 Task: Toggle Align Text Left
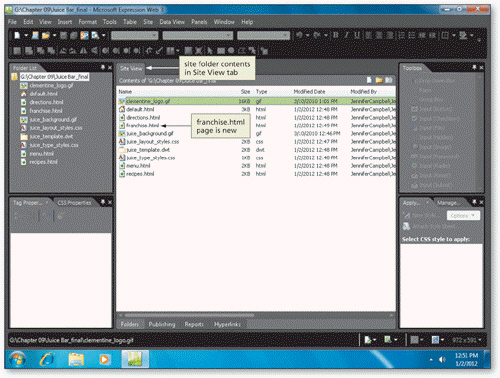click(x=369, y=35)
